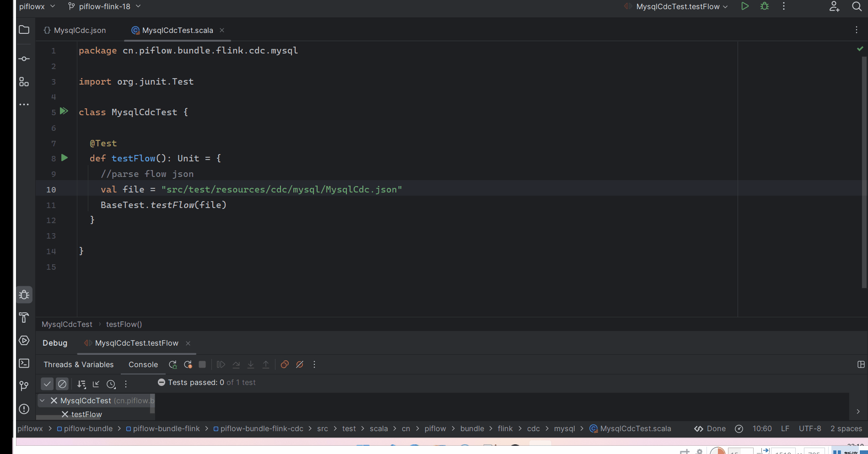
Task: Rerun the failed tests
Action: pyautogui.click(x=188, y=364)
